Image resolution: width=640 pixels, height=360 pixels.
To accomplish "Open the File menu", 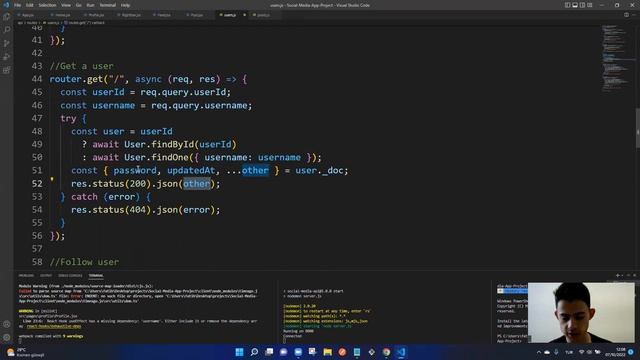I will click(17, 5).
